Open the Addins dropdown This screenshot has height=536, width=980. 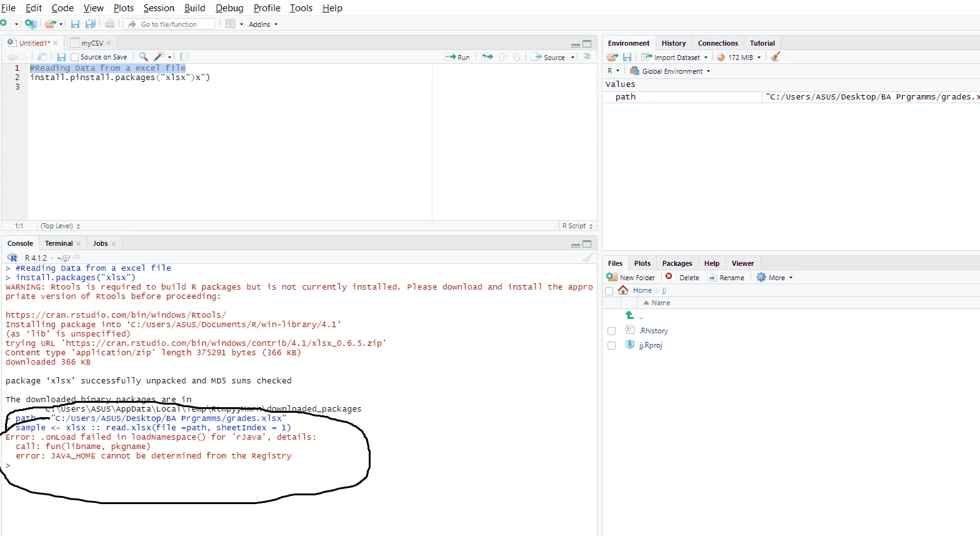[x=263, y=24]
